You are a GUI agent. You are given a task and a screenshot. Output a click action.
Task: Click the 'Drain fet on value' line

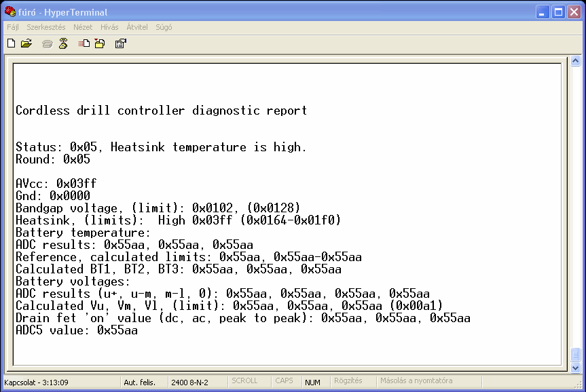(x=243, y=318)
